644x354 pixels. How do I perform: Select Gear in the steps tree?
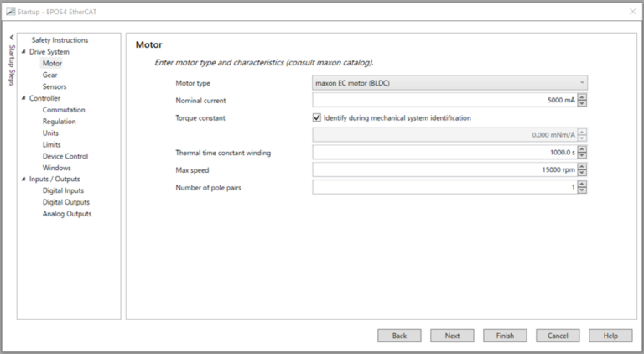pyautogui.click(x=50, y=75)
